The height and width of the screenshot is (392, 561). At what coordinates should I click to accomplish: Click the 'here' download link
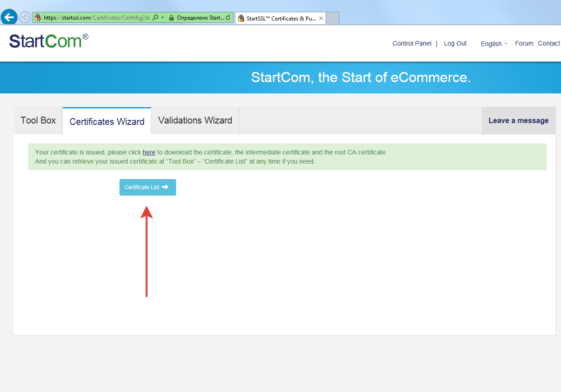(149, 152)
